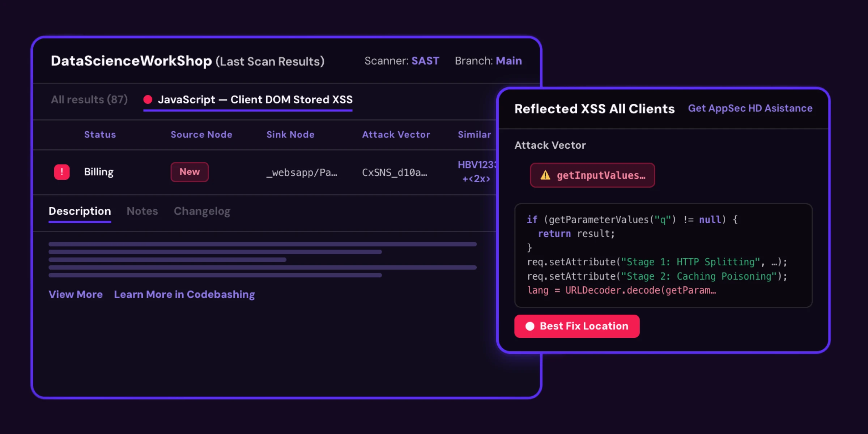Image resolution: width=868 pixels, height=434 pixels.
Task: Click the red critical severity alert icon
Action: (62, 172)
